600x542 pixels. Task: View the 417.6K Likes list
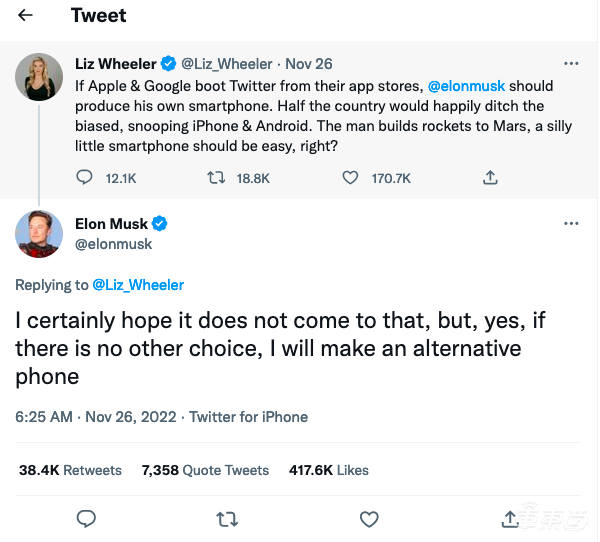[328, 470]
